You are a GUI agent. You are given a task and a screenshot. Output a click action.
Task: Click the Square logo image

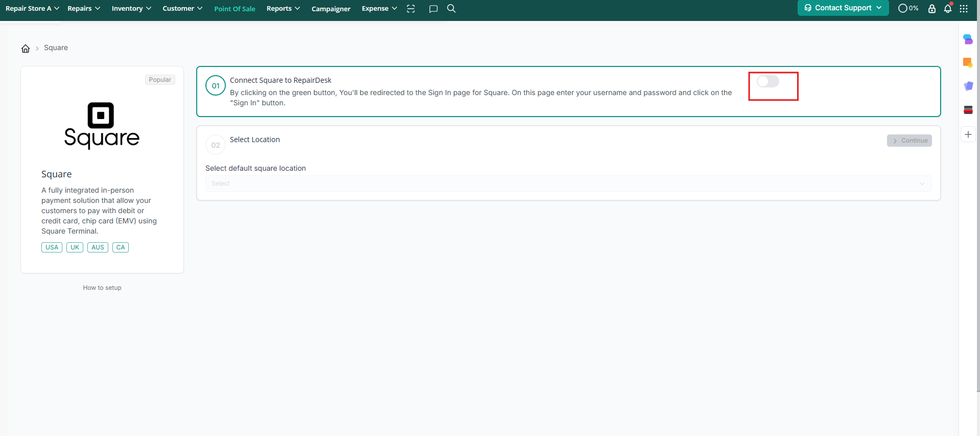click(x=102, y=125)
